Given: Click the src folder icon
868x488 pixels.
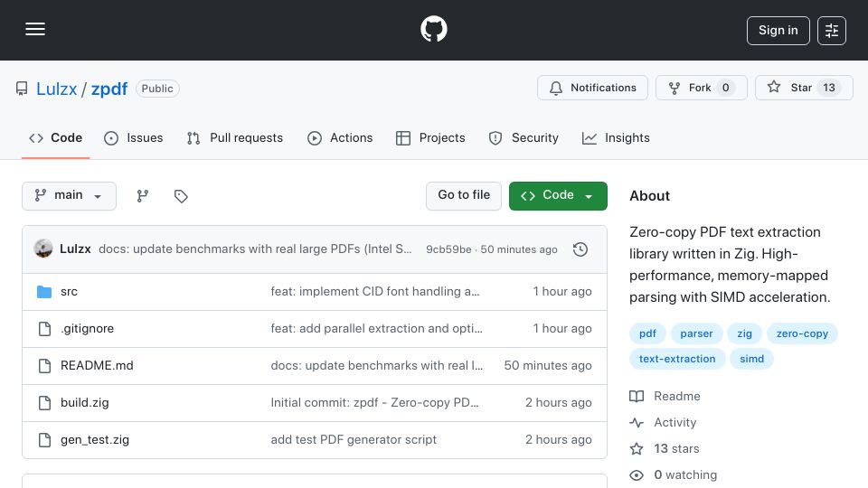Looking at the screenshot, I should 44,292.
